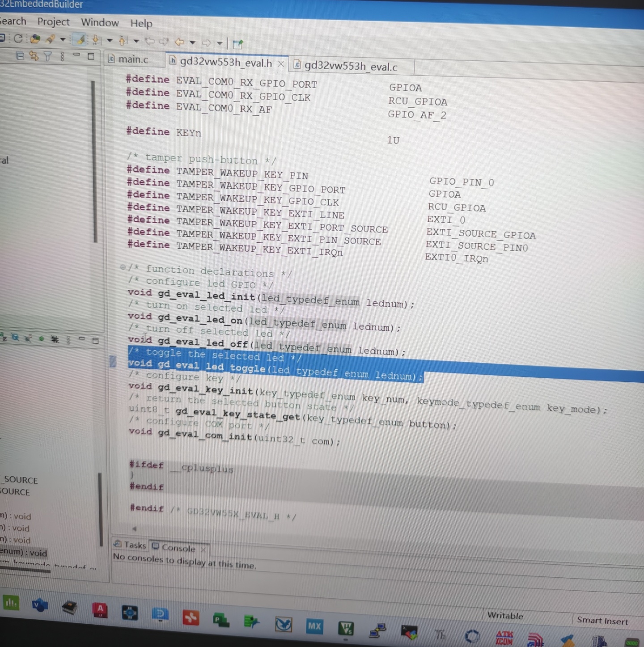Toggle hide fields in the Outline panel
Viewport: 644px width, 647px height.
click(x=15, y=338)
